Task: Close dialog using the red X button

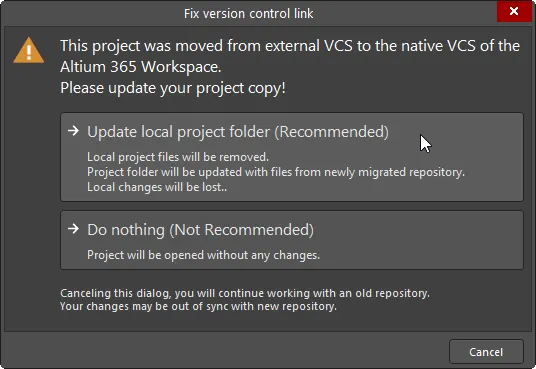Action: pyautogui.click(x=514, y=11)
